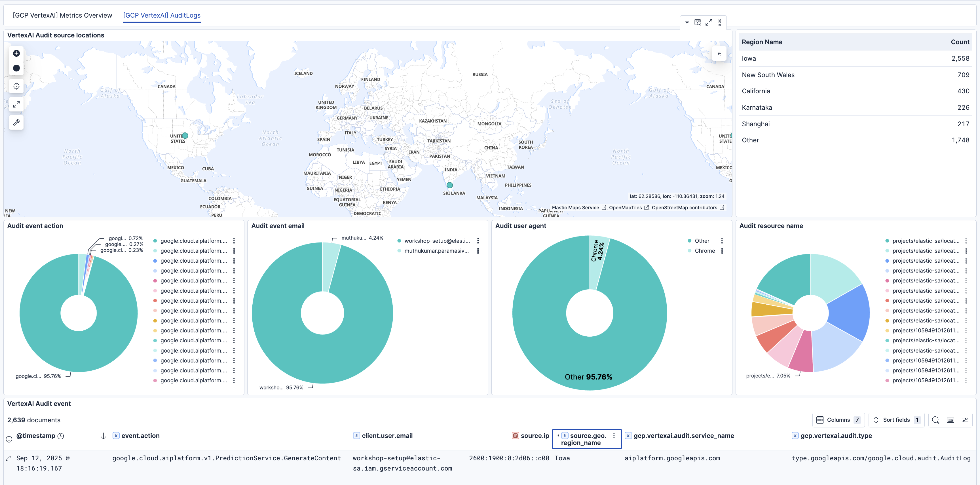Expand the first audit event row
Screen dimensions: 980x485
pos(8,458)
